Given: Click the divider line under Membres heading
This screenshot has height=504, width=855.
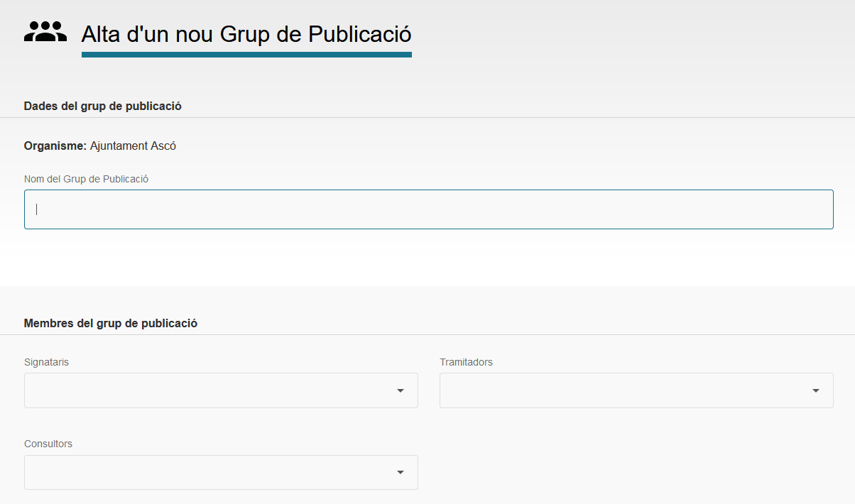Looking at the screenshot, I should 427,334.
